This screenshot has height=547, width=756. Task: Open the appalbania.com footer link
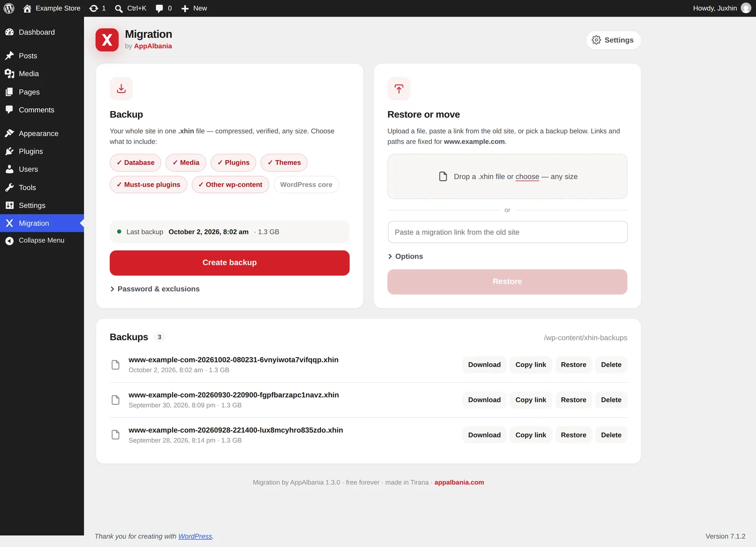click(459, 482)
